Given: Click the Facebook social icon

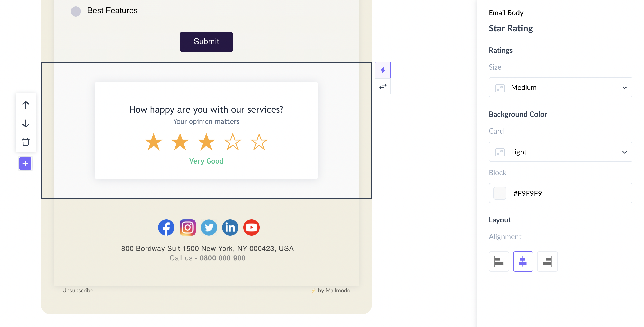Looking at the screenshot, I should coord(166,227).
